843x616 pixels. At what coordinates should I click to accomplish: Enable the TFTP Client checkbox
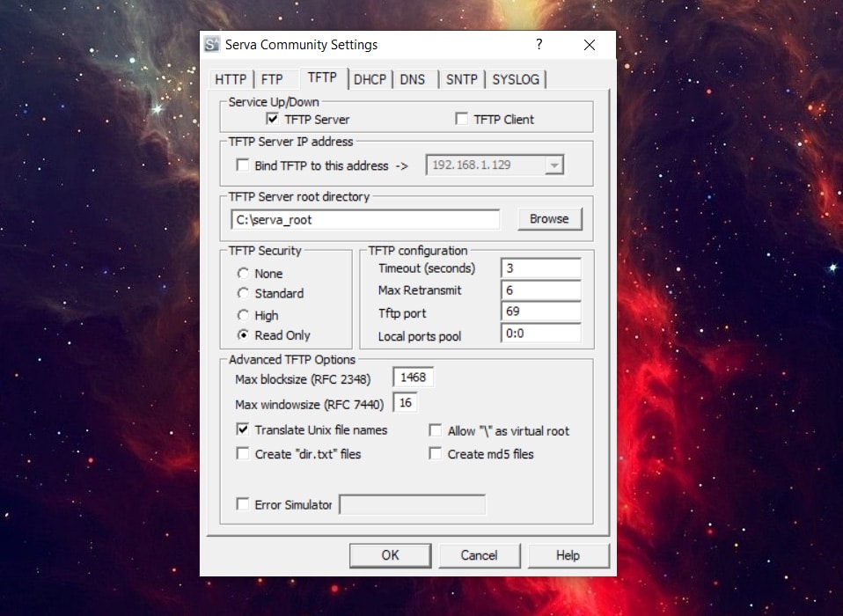(461, 119)
